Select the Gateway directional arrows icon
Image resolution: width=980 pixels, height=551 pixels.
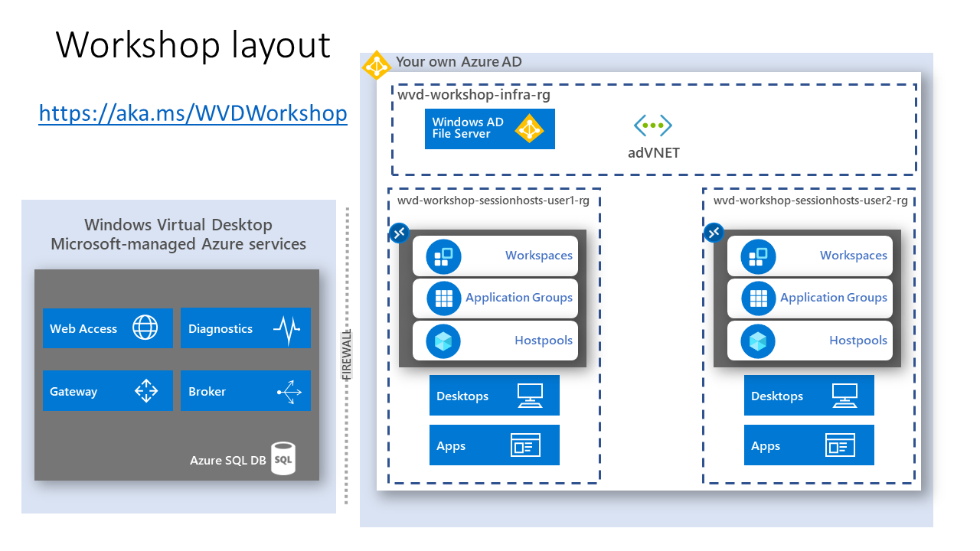point(145,390)
